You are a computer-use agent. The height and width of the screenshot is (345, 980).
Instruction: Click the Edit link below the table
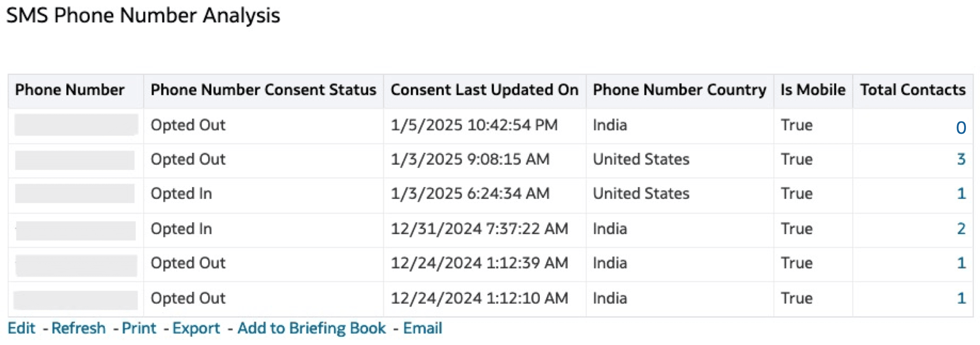tap(22, 328)
